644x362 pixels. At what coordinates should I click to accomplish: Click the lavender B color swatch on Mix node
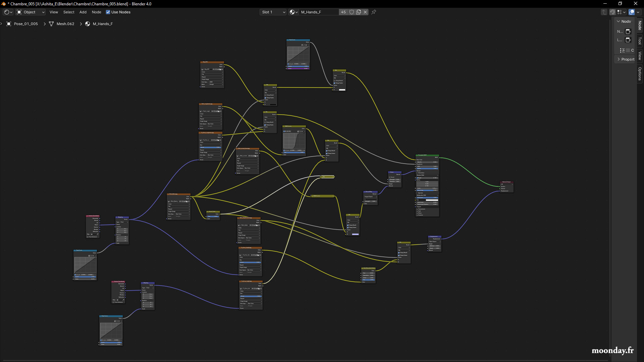(355, 234)
